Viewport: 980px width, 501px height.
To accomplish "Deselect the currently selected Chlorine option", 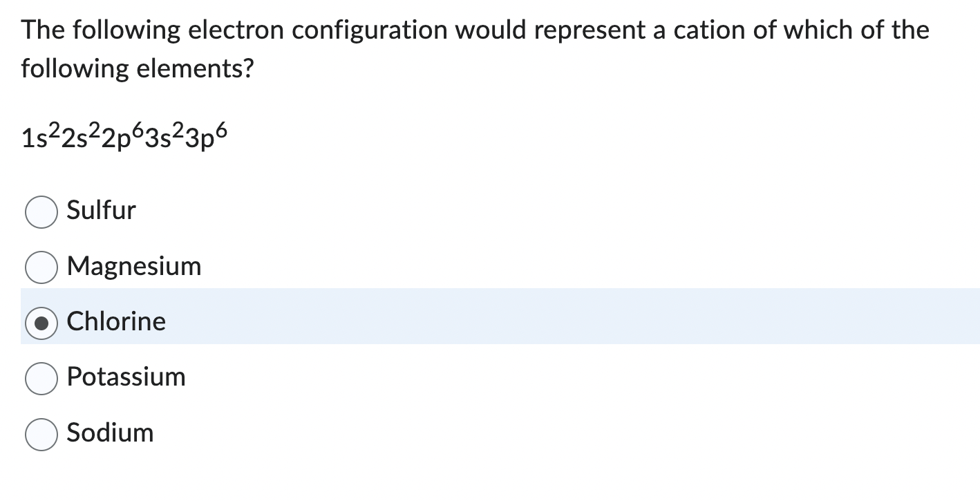I will click(x=41, y=323).
